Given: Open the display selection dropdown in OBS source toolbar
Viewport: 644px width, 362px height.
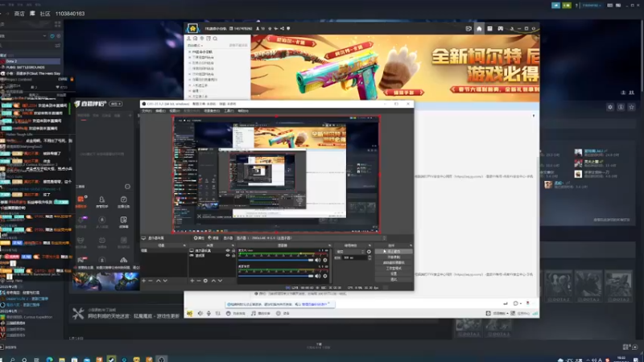Looking at the screenshot, I should click(x=311, y=237).
